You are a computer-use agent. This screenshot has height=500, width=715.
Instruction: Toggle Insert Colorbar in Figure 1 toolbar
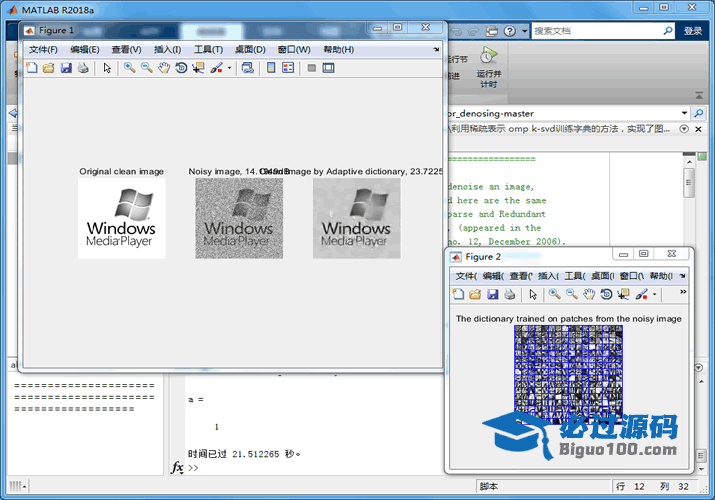click(270, 68)
